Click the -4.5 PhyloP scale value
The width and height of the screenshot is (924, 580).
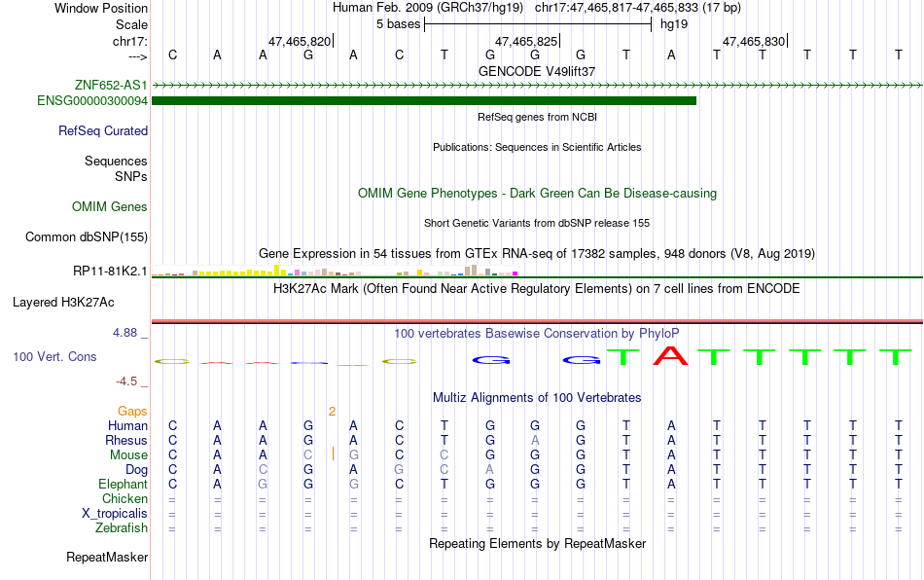(x=126, y=381)
